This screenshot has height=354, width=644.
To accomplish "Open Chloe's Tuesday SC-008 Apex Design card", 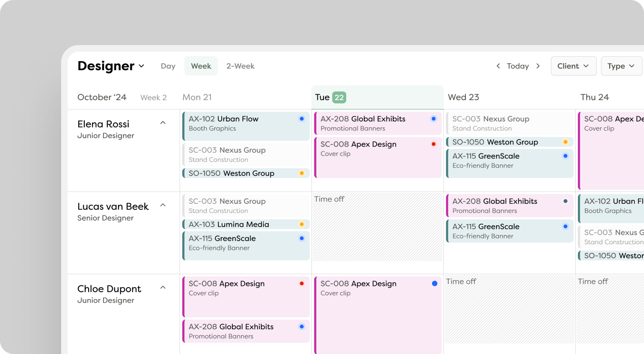I will [378, 315].
